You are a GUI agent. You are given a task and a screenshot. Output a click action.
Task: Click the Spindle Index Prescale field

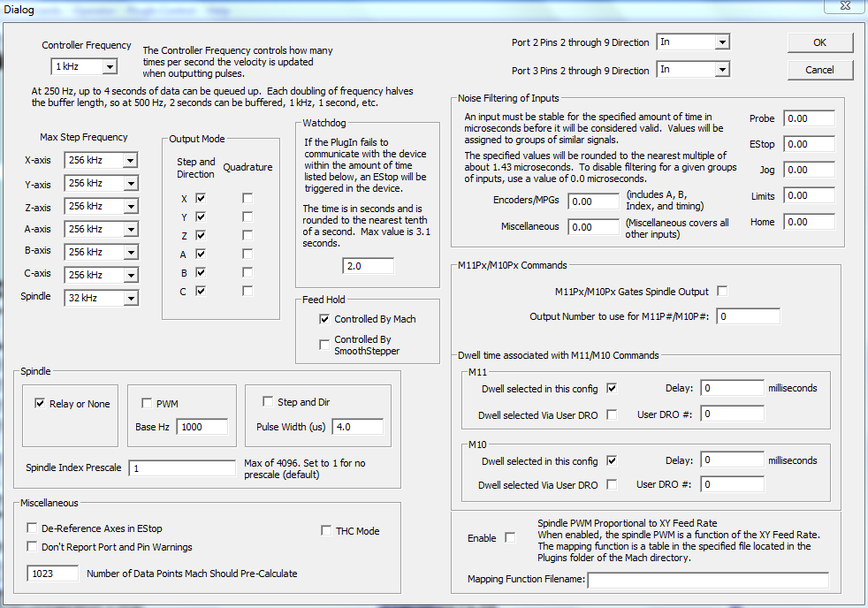point(181,468)
